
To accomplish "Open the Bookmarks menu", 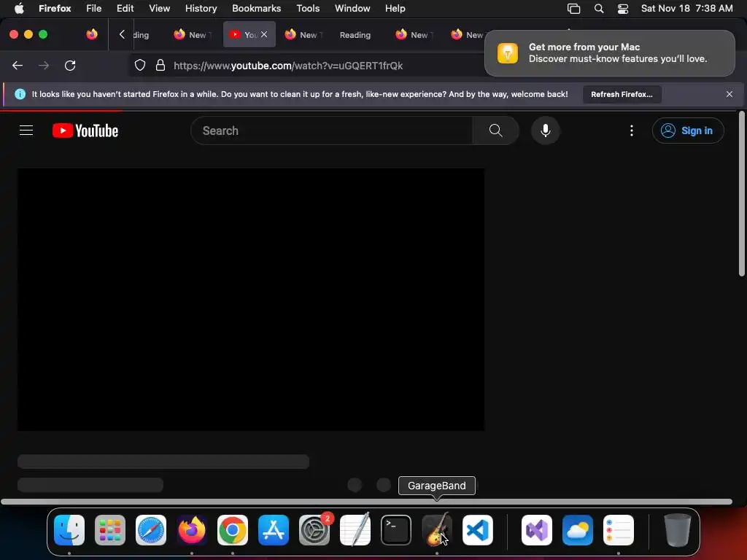I will click(x=256, y=8).
